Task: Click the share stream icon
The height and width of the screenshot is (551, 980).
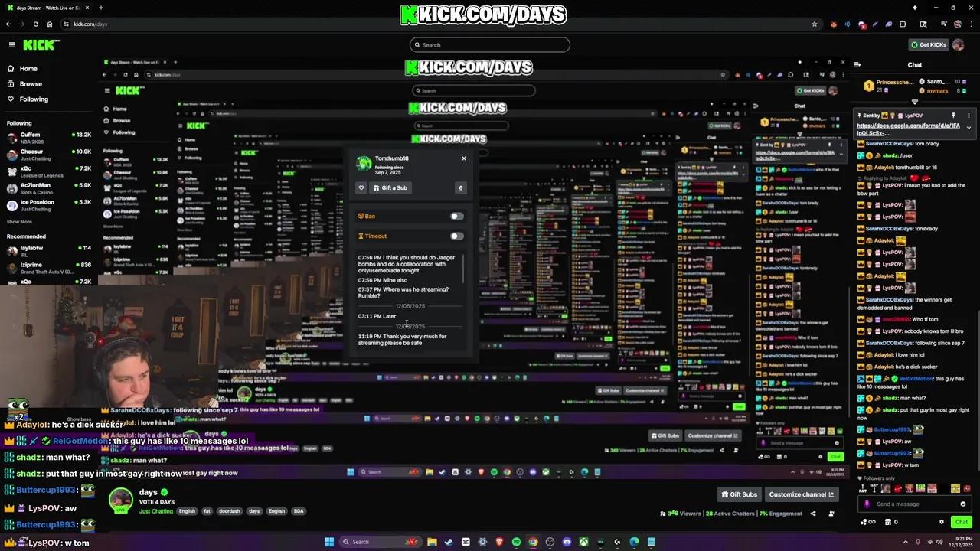Action: (813, 514)
